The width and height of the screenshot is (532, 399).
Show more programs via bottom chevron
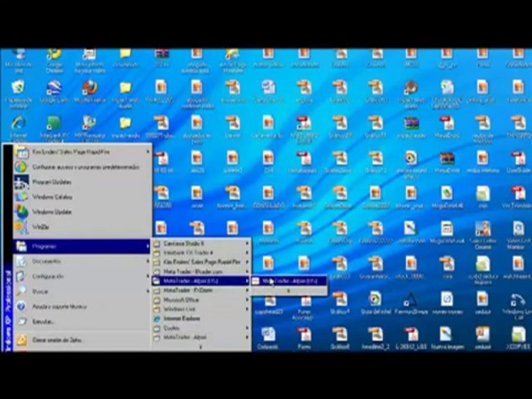pos(201,347)
